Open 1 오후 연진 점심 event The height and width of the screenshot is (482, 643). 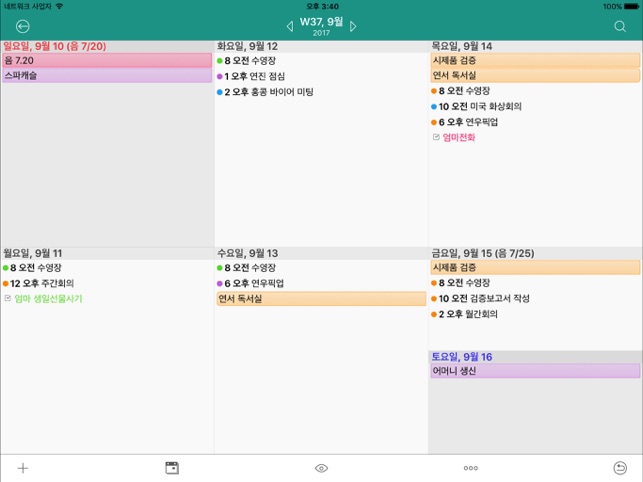(x=251, y=76)
